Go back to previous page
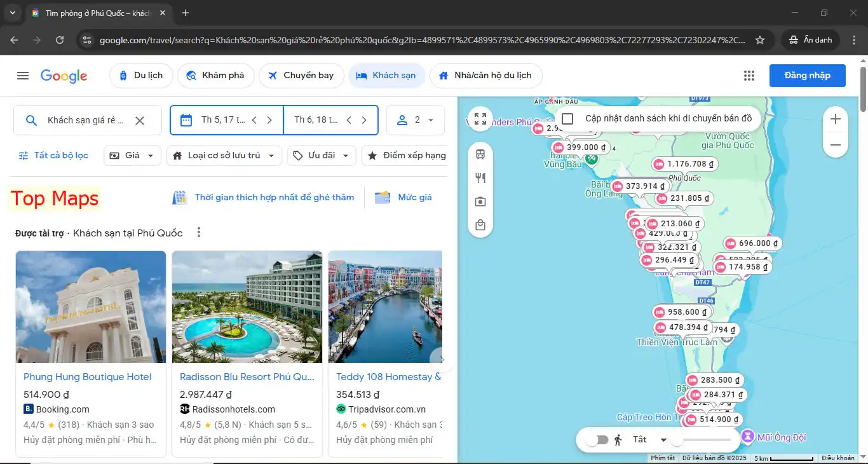This screenshot has height=464, width=868. click(x=14, y=40)
